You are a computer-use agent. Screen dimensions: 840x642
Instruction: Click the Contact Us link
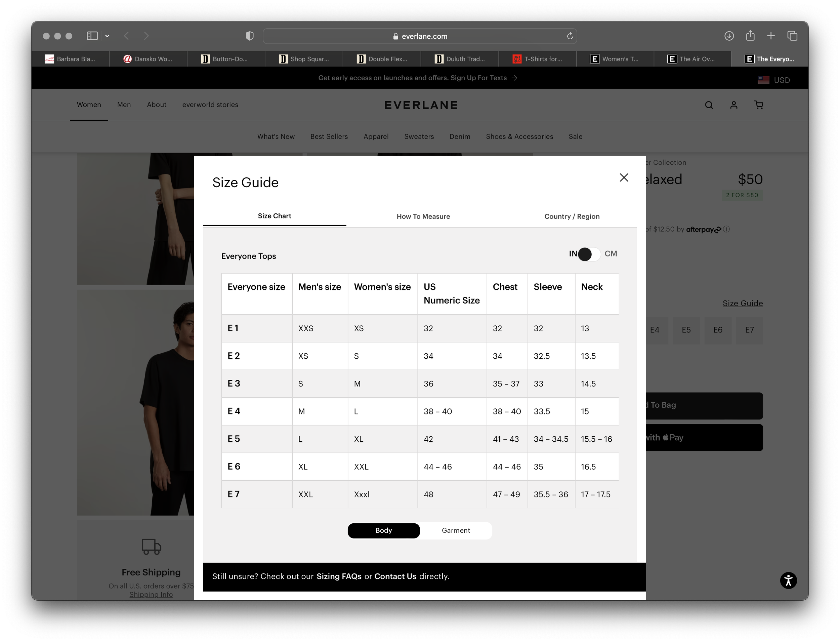pyautogui.click(x=395, y=576)
